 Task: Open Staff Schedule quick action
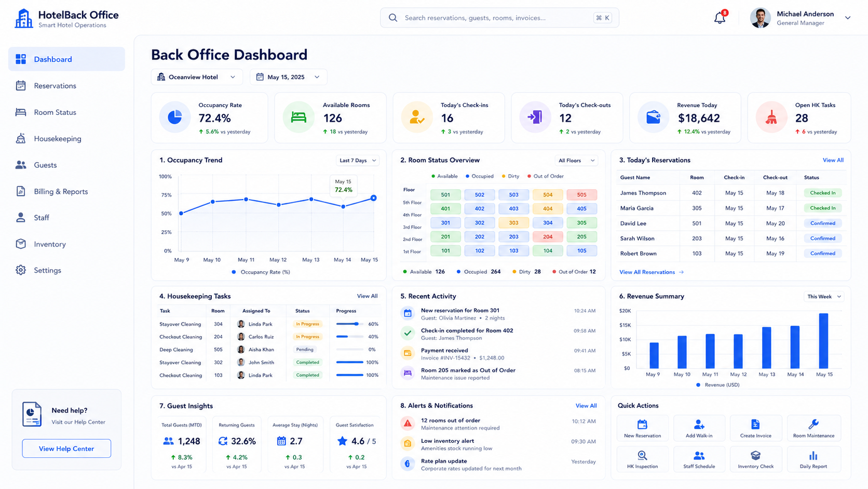tap(699, 459)
